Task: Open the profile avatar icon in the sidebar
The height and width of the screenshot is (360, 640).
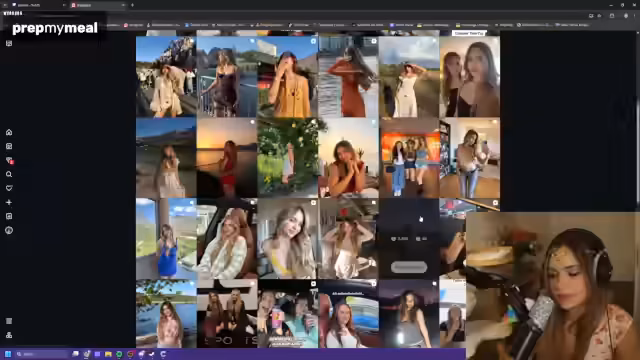Action: point(9,230)
